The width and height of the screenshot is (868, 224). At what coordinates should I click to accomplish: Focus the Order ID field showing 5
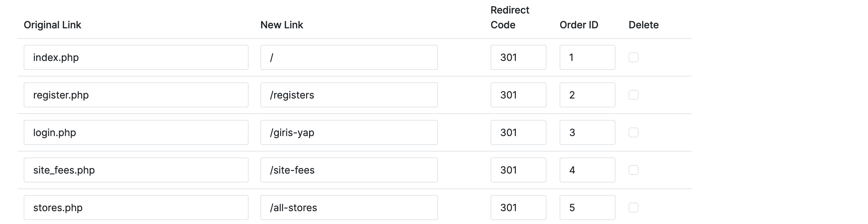587,207
